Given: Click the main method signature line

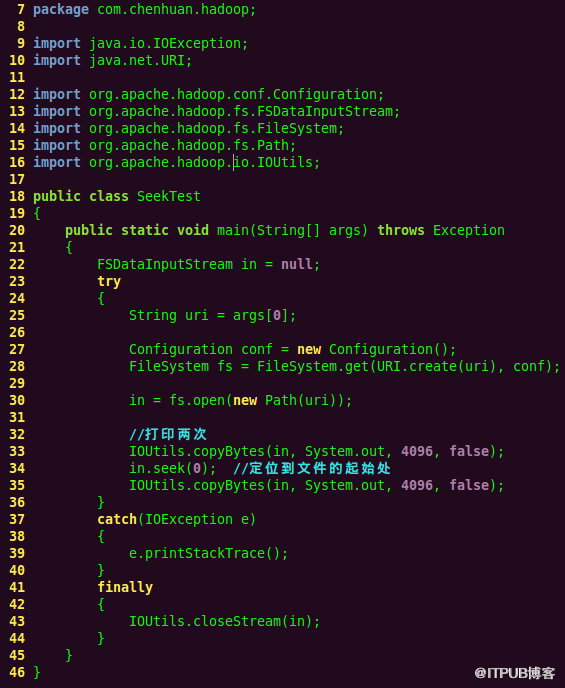Looking at the screenshot, I should click(x=285, y=230).
